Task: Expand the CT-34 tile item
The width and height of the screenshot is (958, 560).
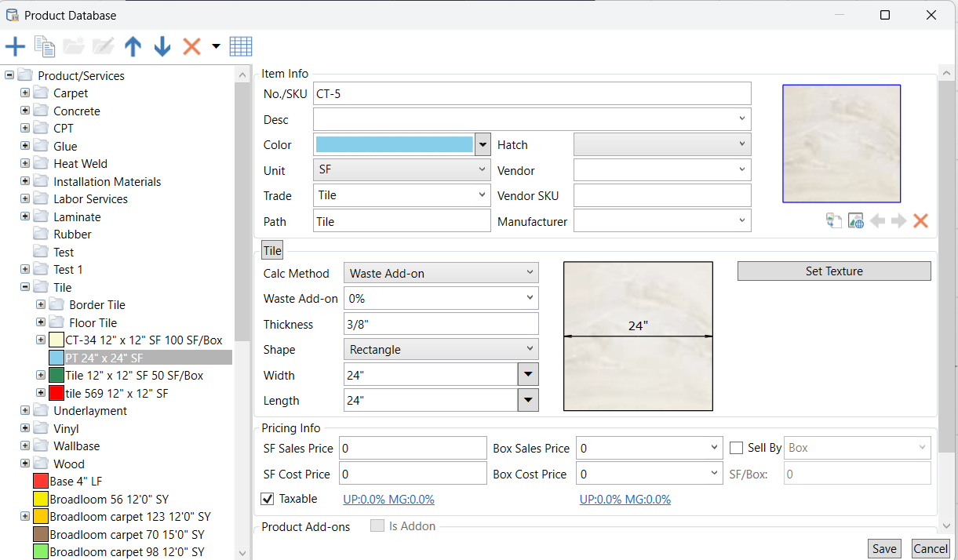Action: pyautogui.click(x=41, y=340)
